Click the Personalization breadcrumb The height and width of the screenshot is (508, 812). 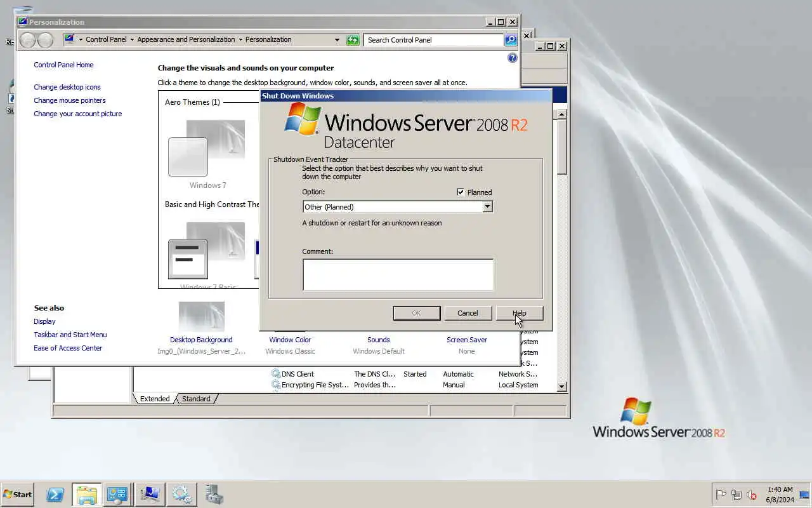coord(268,39)
